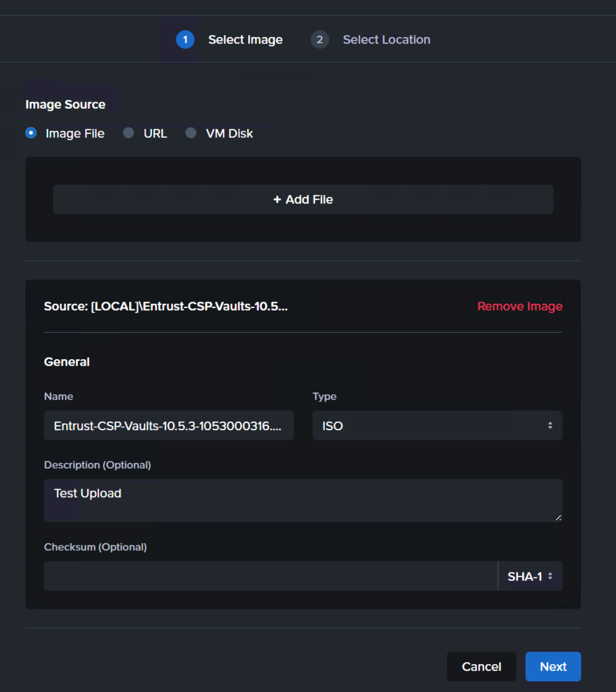Click the Source: [LOCAL] file path text
This screenshot has width=616, height=692.
coord(166,306)
